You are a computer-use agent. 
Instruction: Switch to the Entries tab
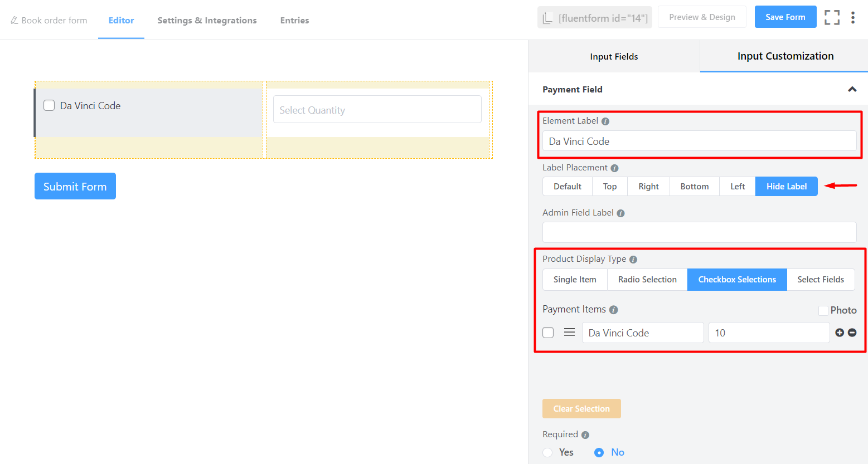click(x=294, y=20)
